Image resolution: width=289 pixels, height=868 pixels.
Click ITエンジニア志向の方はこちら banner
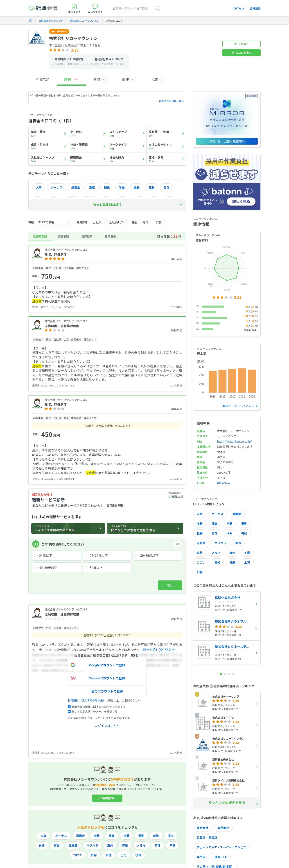(x=145, y=528)
